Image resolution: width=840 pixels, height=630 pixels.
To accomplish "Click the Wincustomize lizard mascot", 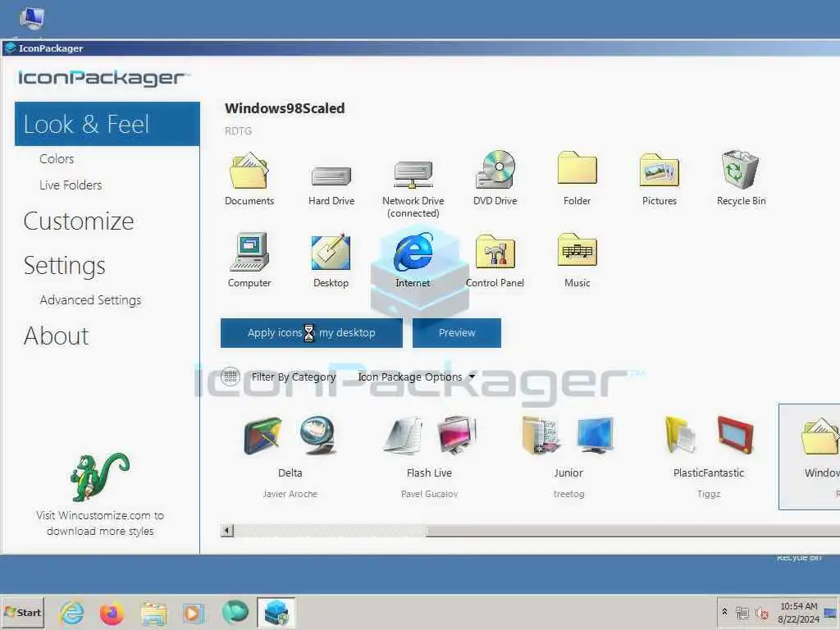I will coord(99,477).
